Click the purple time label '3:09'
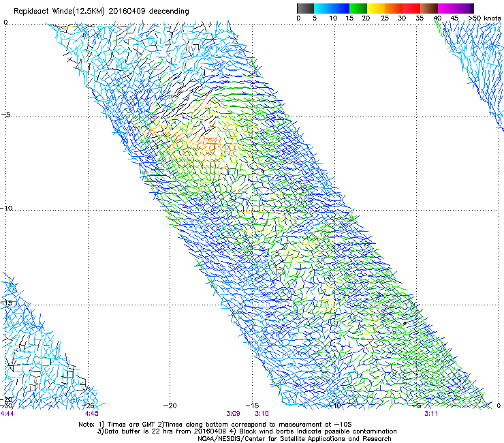504x443 pixels. (x=234, y=414)
